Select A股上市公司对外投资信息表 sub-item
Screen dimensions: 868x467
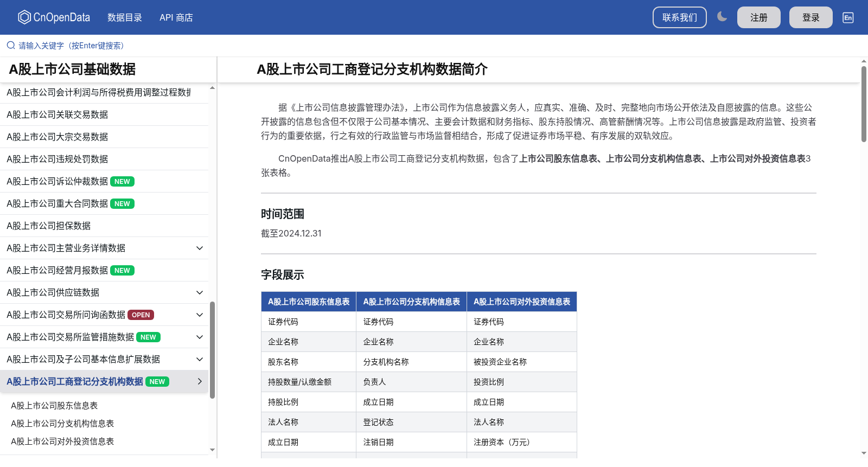click(x=62, y=441)
